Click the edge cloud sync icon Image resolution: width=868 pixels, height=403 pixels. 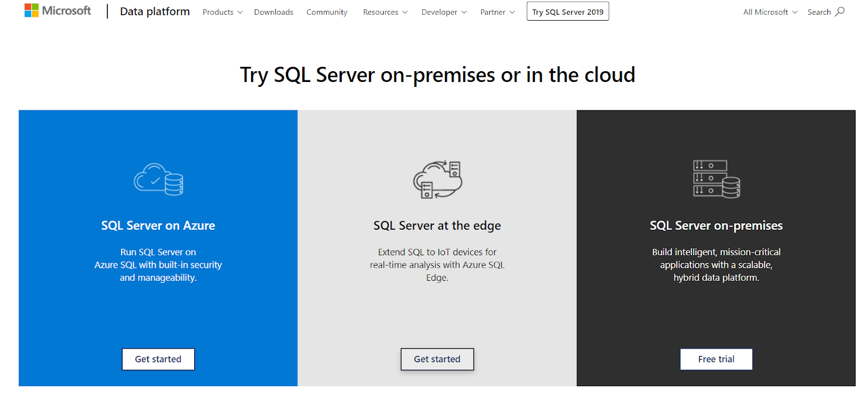tap(437, 179)
